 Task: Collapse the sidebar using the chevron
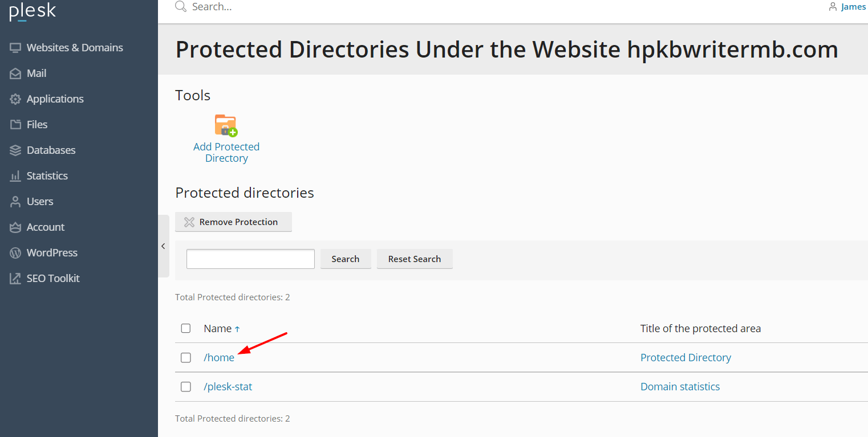coord(164,246)
